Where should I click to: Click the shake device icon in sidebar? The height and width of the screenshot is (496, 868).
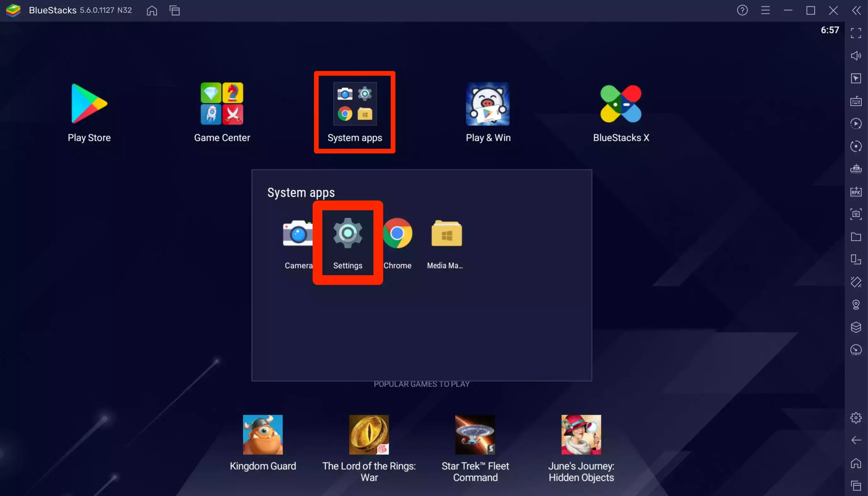pyautogui.click(x=856, y=282)
